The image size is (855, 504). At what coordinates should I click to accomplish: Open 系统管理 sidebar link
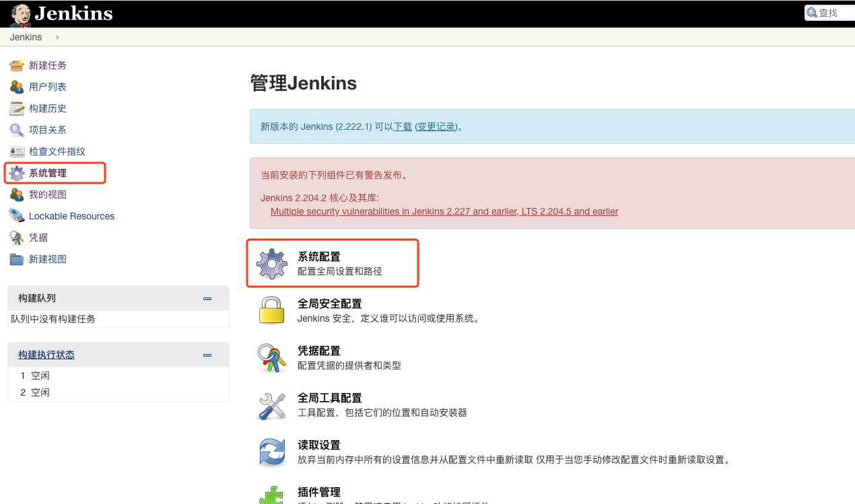(48, 173)
